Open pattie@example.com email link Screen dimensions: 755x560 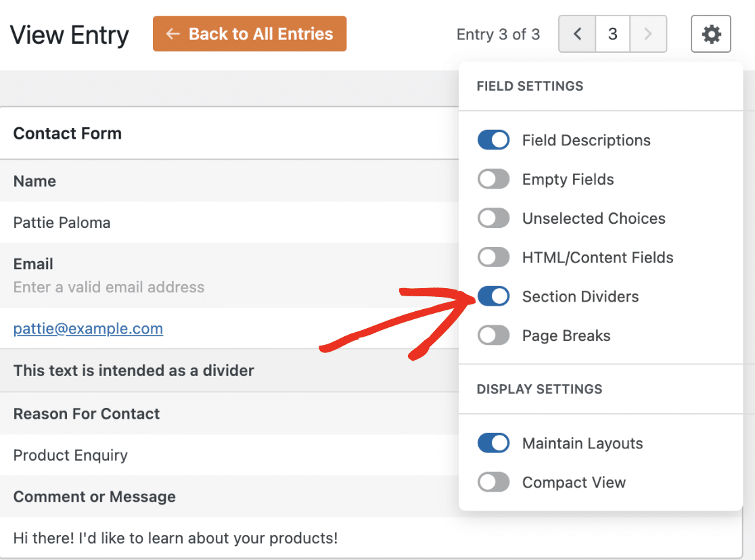tap(88, 329)
